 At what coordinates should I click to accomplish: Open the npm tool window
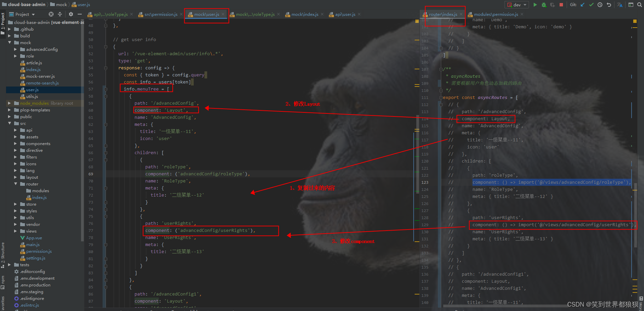point(3,282)
